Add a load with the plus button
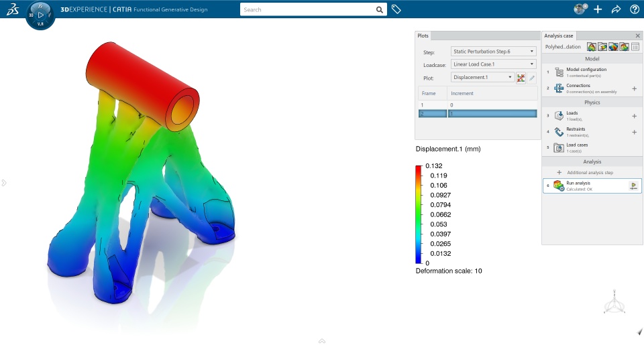 pos(634,116)
